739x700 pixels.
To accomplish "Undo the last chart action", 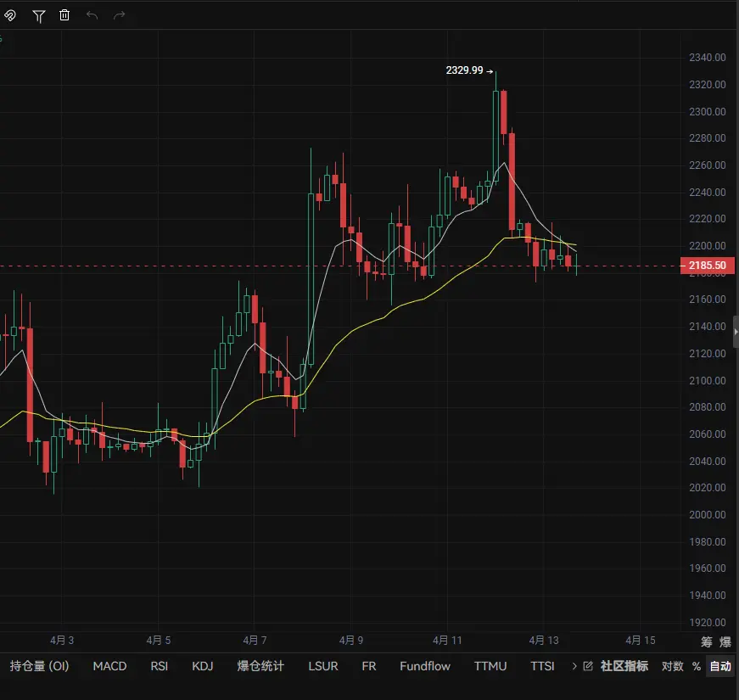I will pyautogui.click(x=92, y=15).
